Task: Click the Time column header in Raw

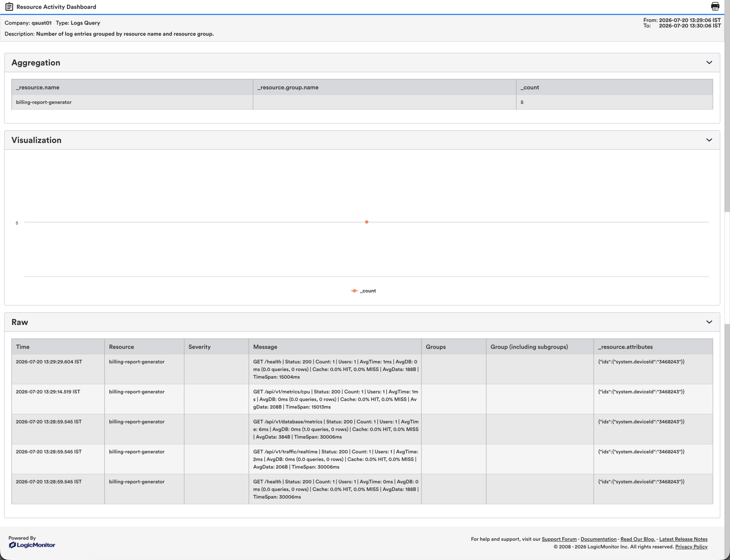Action: (x=58, y=347)
